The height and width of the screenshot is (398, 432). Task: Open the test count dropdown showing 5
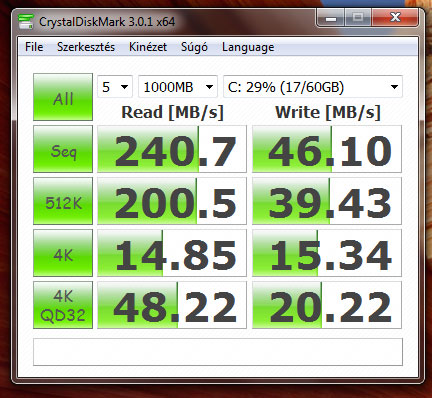point(115,87)
